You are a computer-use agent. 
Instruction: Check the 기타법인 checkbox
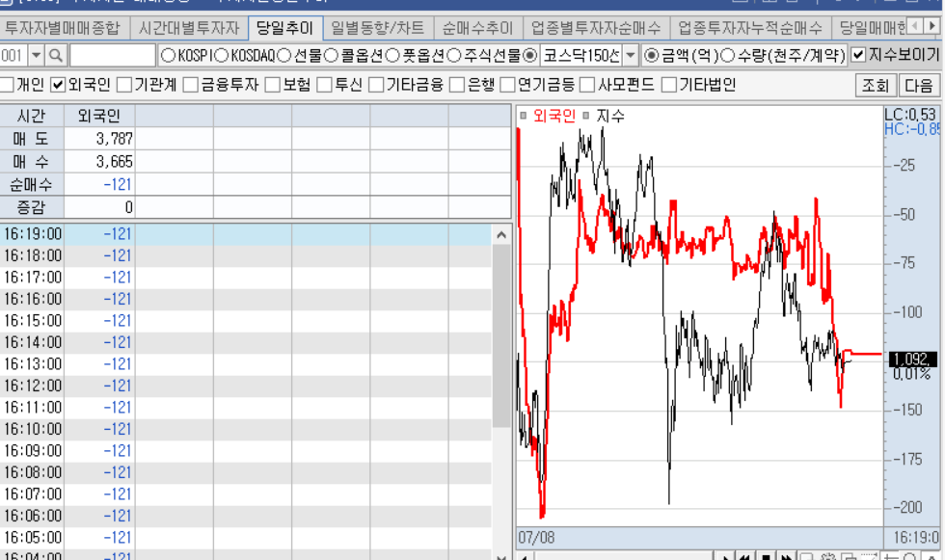point(669,85)
